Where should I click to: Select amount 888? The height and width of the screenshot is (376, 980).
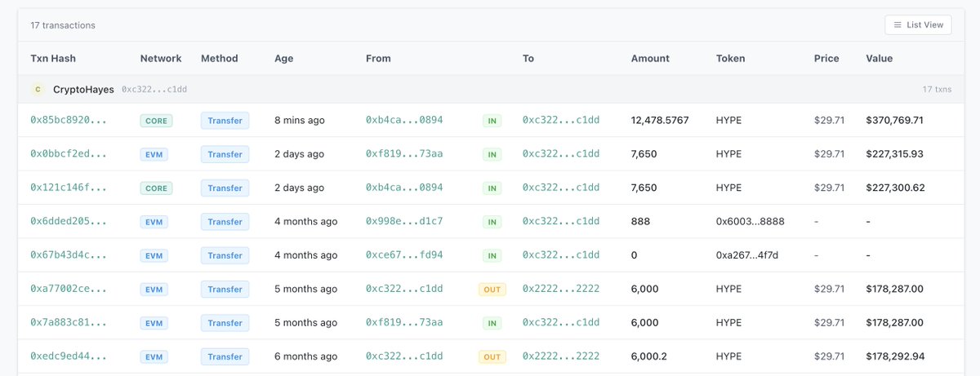(640, 222)
